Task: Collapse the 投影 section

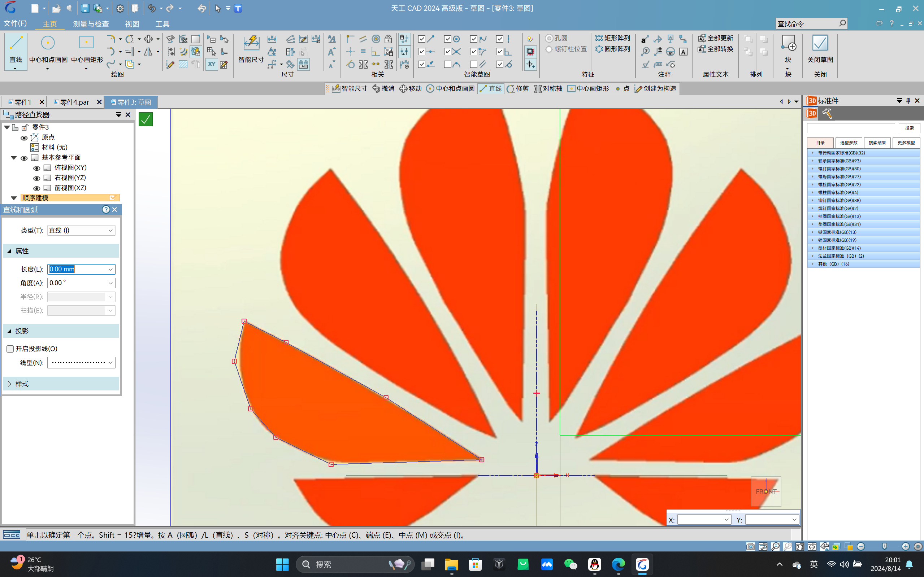Action: point(9,331)
